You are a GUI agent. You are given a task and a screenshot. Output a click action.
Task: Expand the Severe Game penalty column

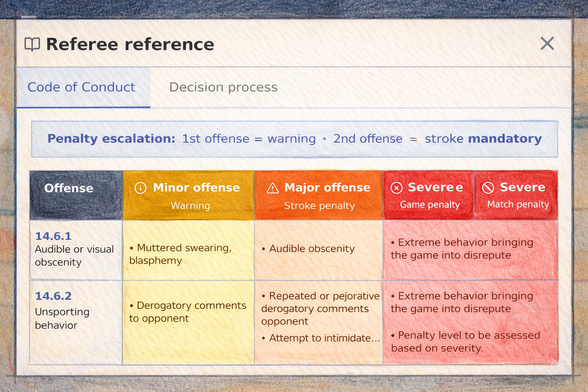429,195
